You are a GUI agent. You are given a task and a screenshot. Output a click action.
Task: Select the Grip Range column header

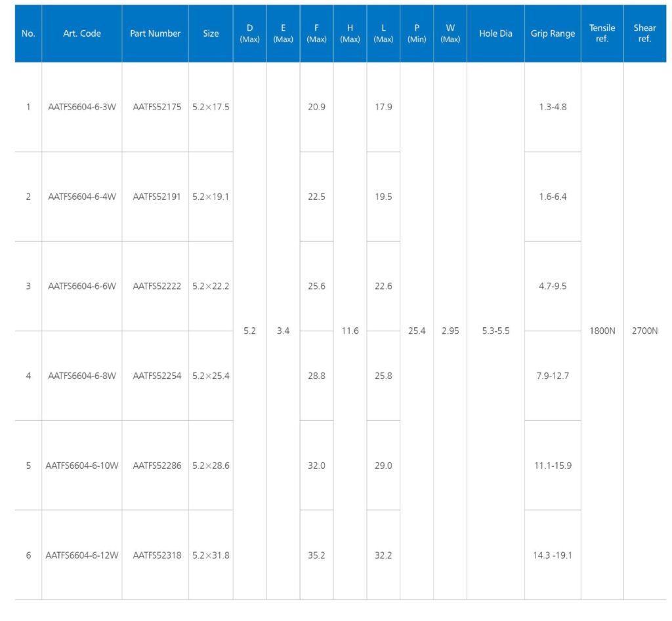point(553,33)
